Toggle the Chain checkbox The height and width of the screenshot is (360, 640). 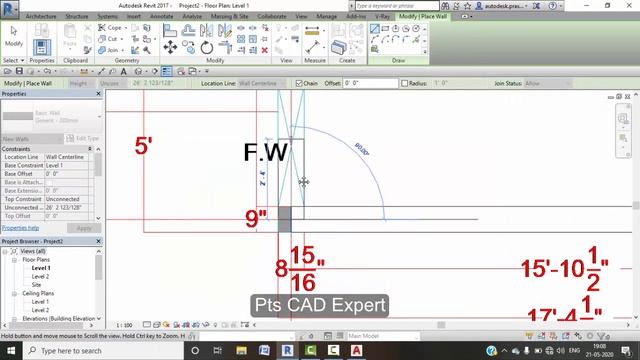pos(299,83)
